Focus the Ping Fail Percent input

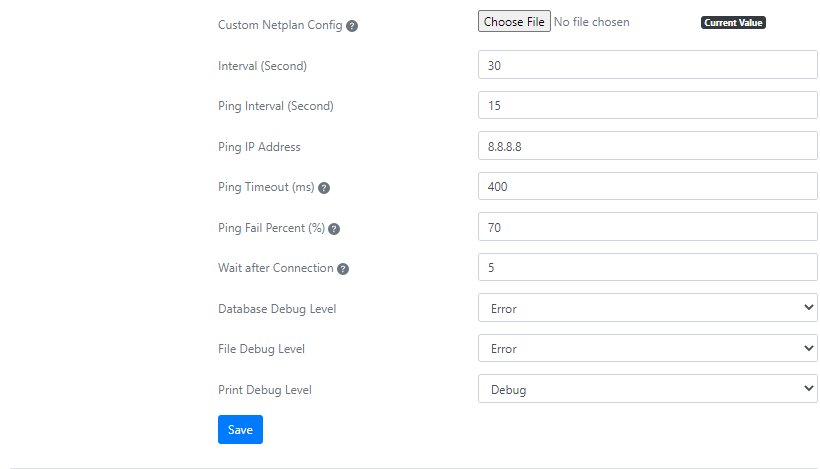[647, 227]
